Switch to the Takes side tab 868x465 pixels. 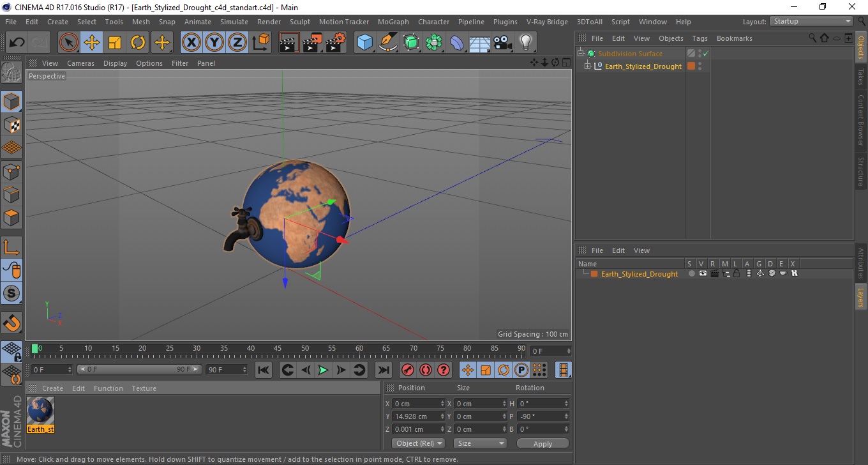coord(861,77)
